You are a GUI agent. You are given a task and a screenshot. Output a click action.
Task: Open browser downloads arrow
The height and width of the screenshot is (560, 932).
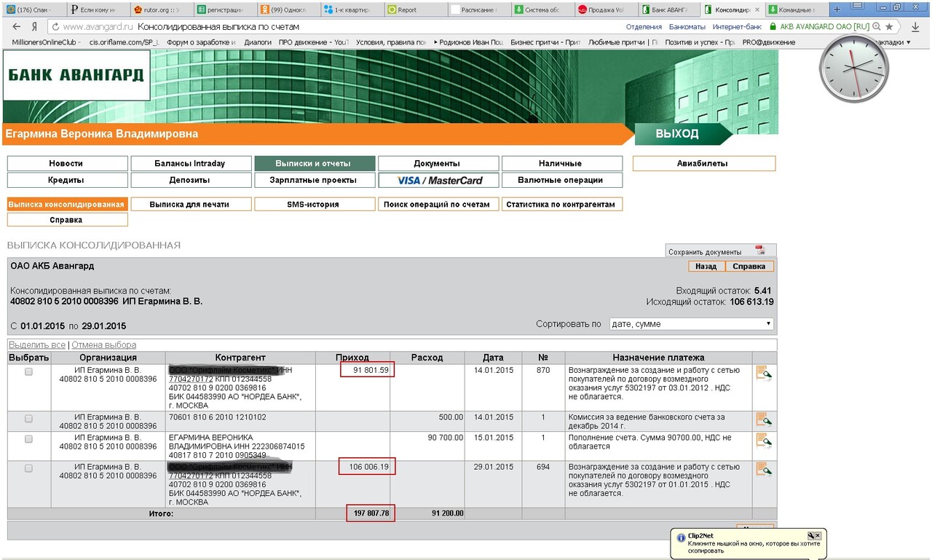pyautogui.click(x=915, y=27)
